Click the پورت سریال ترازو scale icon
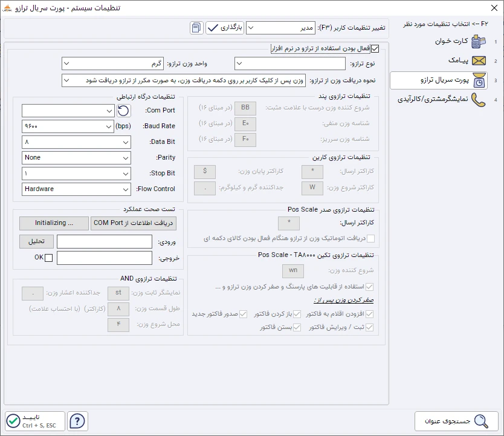This screenshot has width=504, height=436. pyautogui.click(x=479, y=80)
